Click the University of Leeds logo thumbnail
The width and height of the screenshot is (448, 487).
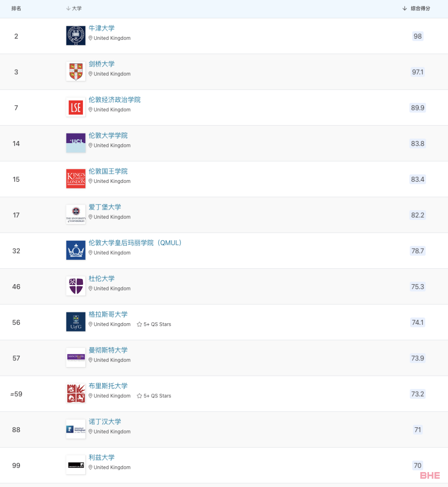[76, 465]
